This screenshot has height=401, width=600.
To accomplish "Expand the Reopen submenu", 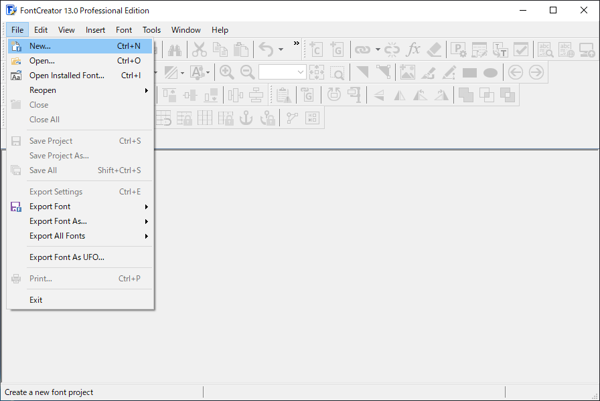I will coord(80,90).
